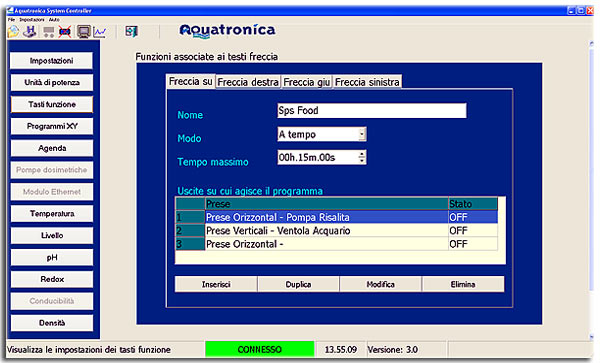Open the Impostazioni menu in menu bar
The height and width of the screenshot is (363, 600).
[x=32, y=20]
